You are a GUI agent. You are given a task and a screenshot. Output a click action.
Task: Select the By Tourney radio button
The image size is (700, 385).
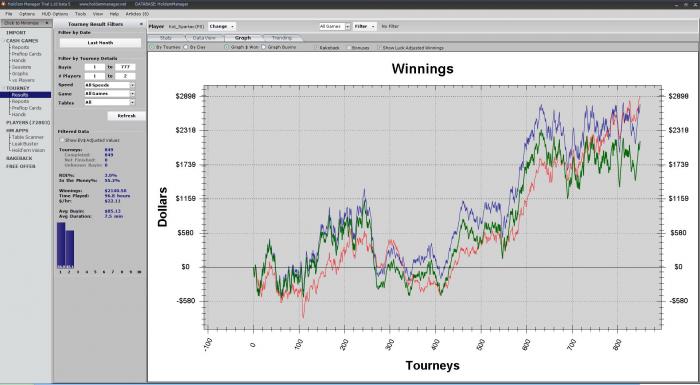pos(152,47)
